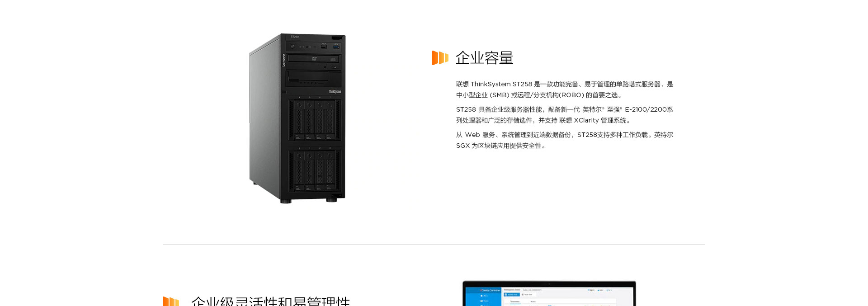The image size is (868, 306).
Task: Click the lower four-bay drive cage on server
Action: [315, 170]
